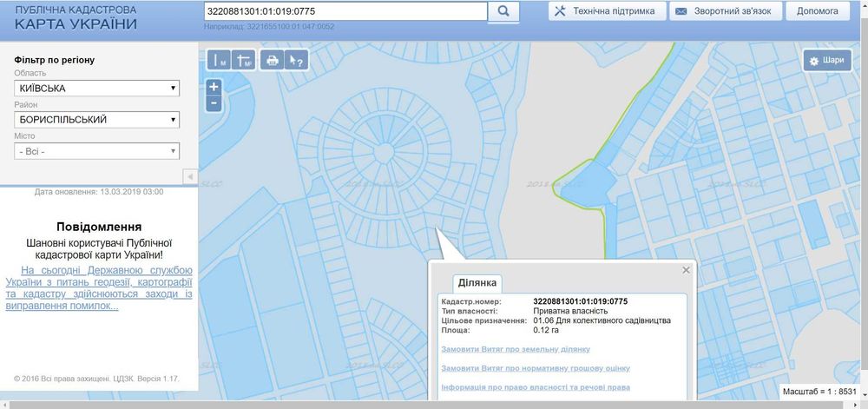Click the Публічна кадастрова карта logo
The width and height of the screenshot is (868, 409).
76,17
